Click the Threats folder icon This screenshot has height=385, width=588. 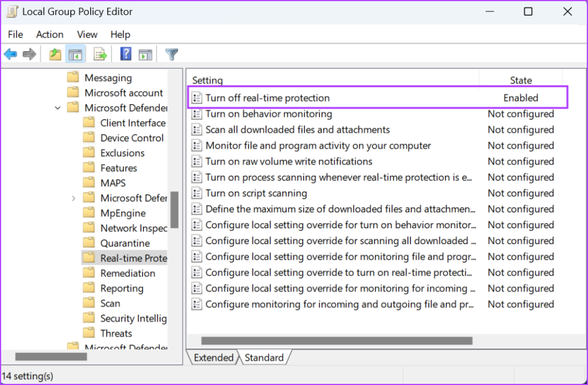[x=88, y=333]
